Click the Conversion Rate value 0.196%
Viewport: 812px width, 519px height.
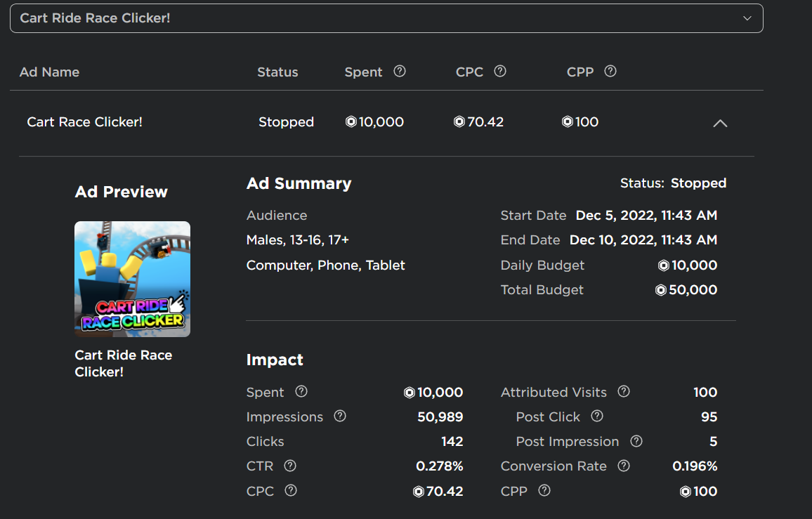click(695, 466)
